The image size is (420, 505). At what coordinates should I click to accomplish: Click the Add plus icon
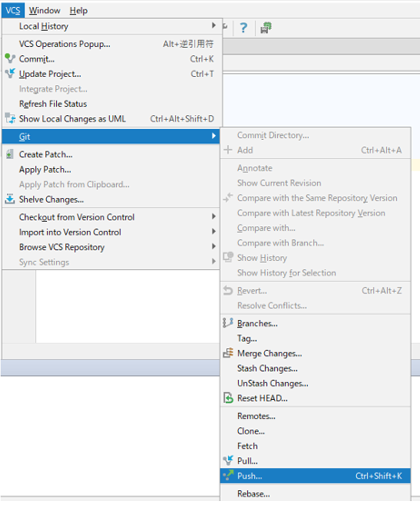pyautogui.click(x=228, y=150)
